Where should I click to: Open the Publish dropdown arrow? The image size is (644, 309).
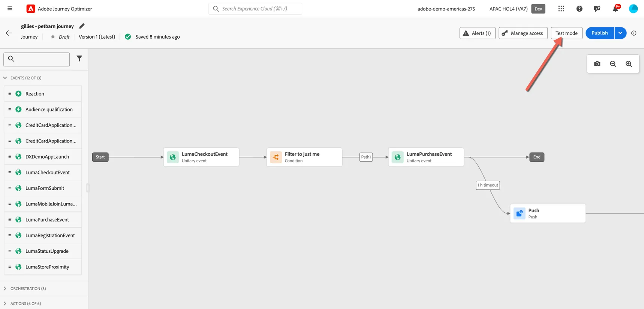[x=620, y=33]
